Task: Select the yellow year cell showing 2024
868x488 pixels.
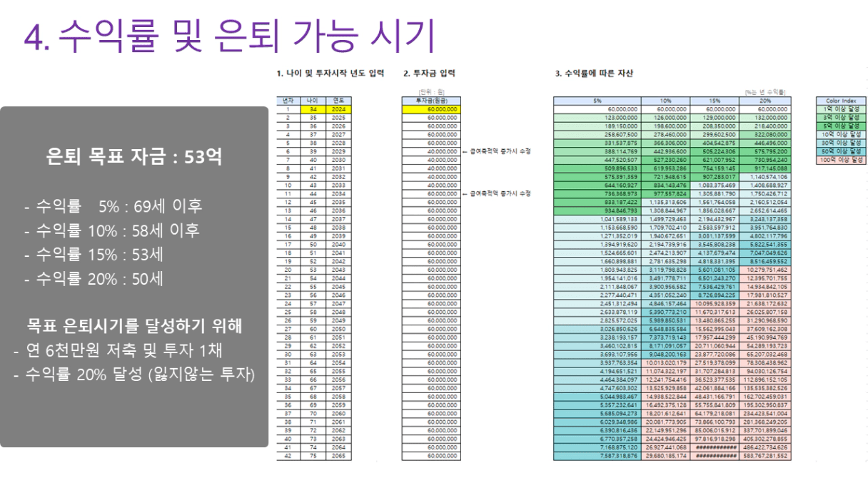Action: click(x=338, y=109)
